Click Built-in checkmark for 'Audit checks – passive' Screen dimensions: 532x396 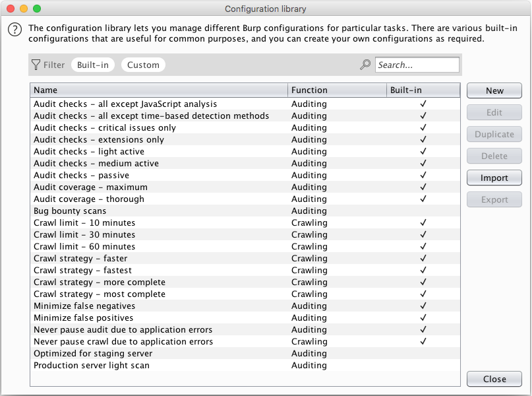point(423,175)
